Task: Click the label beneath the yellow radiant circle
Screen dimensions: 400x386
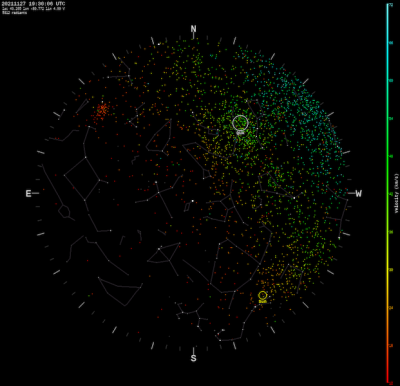Action: (263, 302)
